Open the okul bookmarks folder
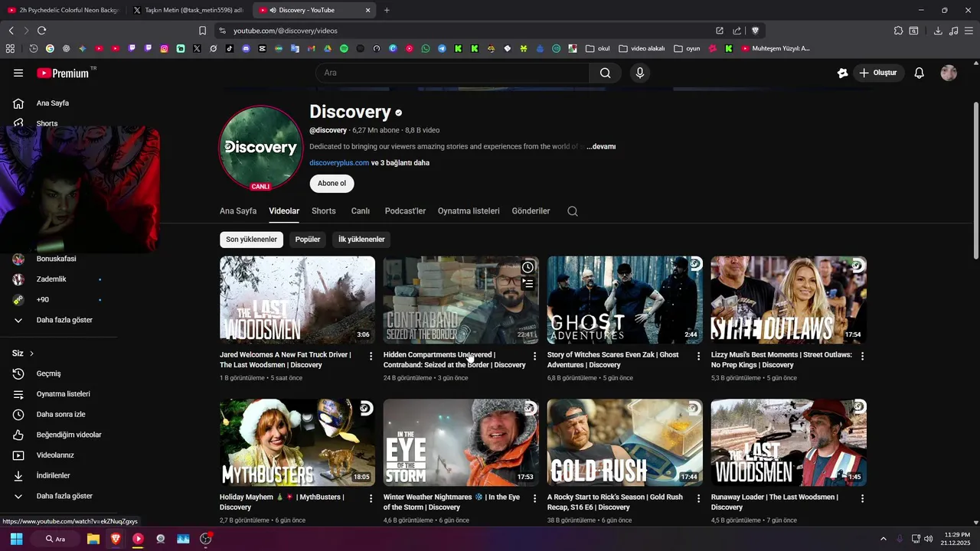Viewport: 980px width, 551px height. (x=597, y=48)
